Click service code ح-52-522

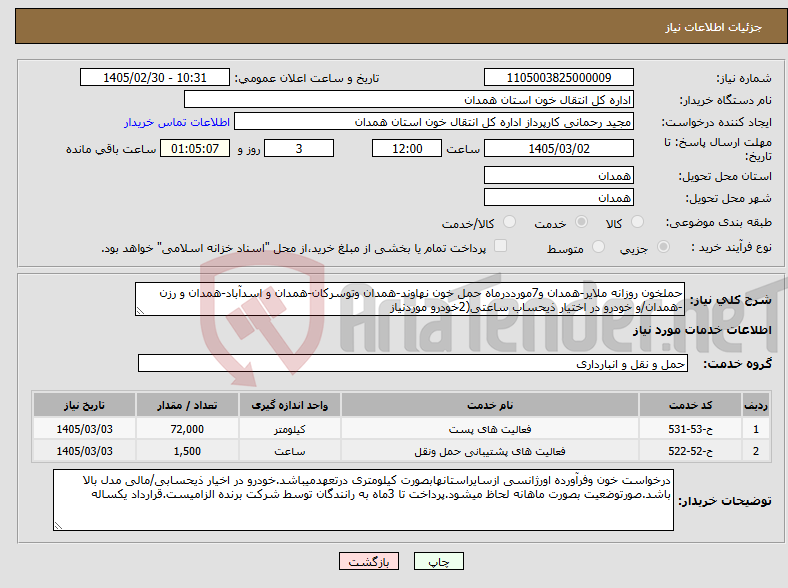[x=691, y=451]
